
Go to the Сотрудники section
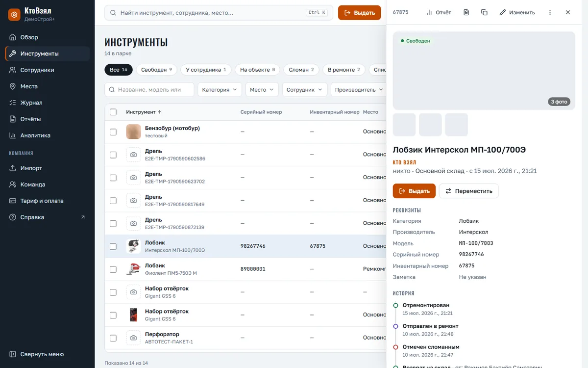click(x=47, y=70)
